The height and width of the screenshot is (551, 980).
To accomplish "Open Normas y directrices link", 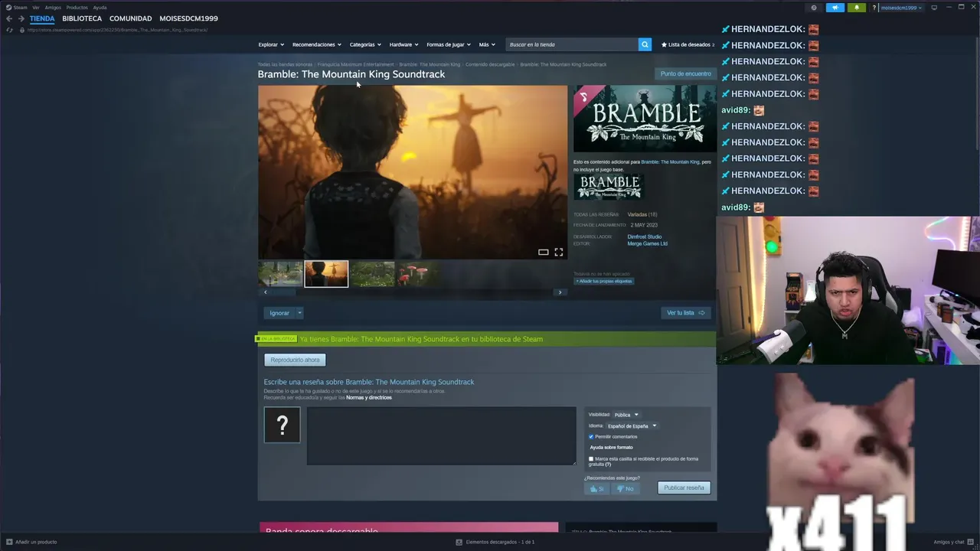I will click(x=368, y=397).
